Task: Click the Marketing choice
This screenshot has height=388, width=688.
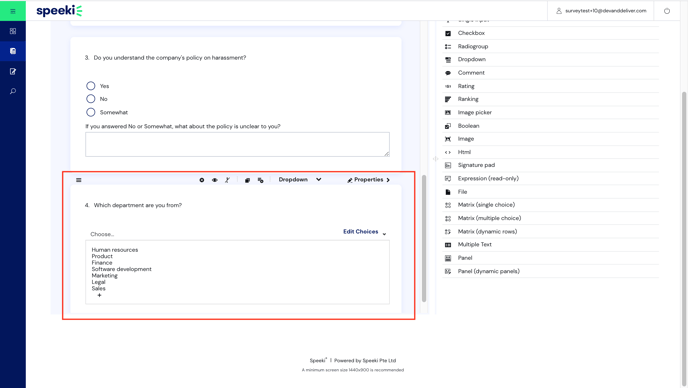Action: [104, 276]
